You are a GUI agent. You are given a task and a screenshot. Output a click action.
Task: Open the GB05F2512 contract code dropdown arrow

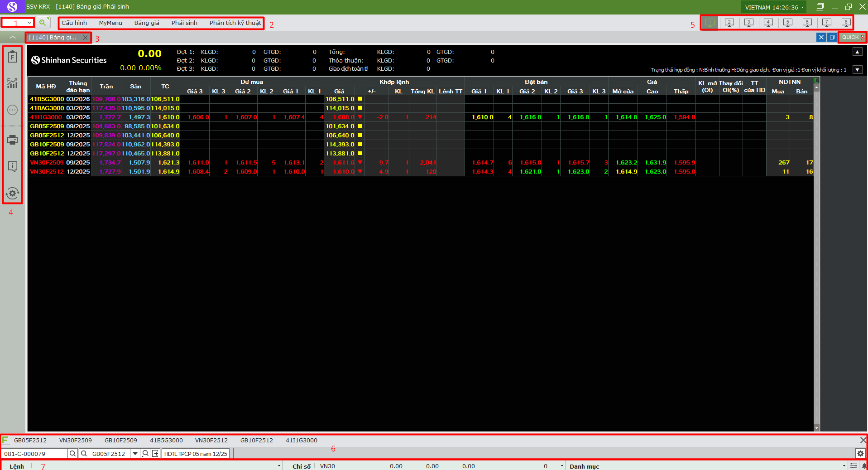135,454
